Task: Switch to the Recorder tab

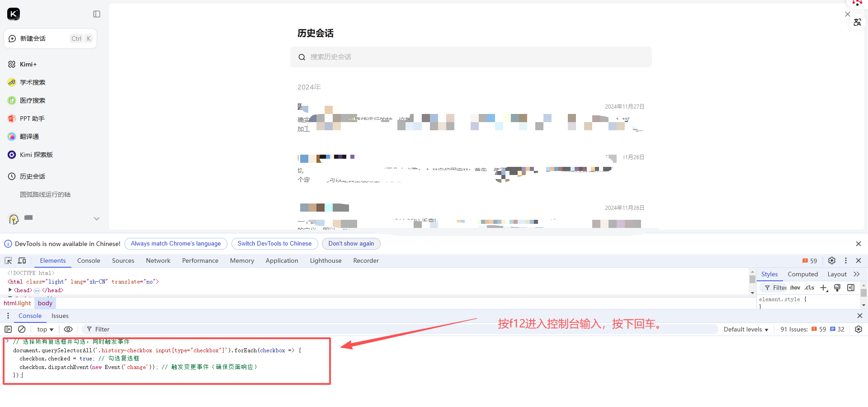Action: pos(366,261)
